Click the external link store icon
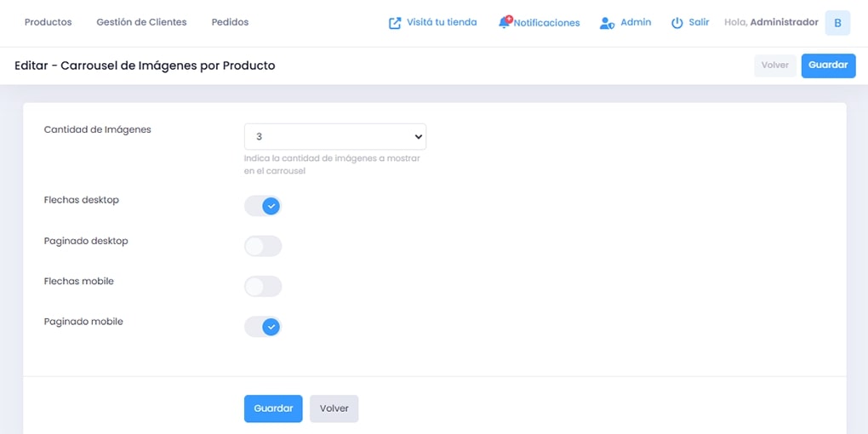The height and width of the screenshot is (434, 868). tap(395, 23)
